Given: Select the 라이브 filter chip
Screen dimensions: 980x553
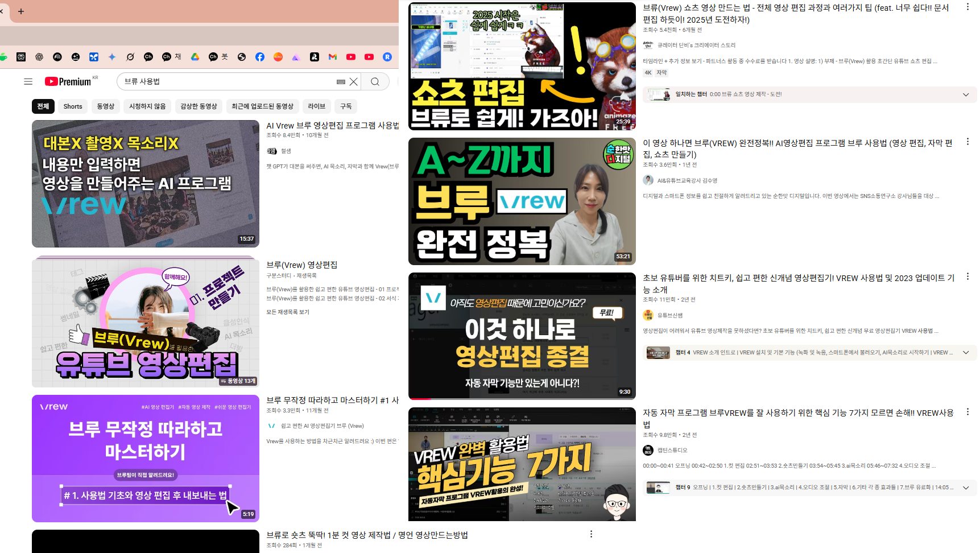Looking at the screenshot, I should [317, 106].
